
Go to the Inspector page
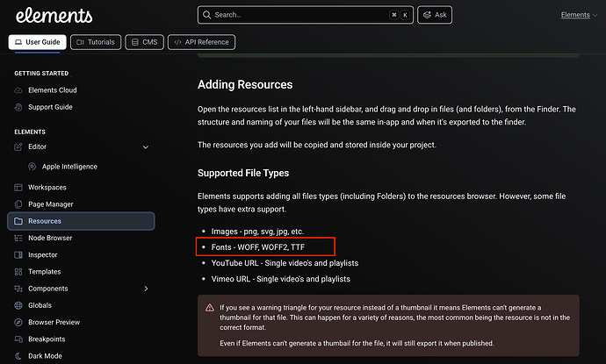(x=42, y=254)
